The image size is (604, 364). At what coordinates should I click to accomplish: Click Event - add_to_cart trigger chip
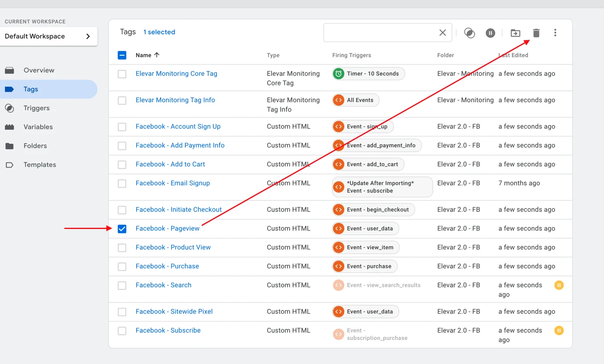click(368, 164)
